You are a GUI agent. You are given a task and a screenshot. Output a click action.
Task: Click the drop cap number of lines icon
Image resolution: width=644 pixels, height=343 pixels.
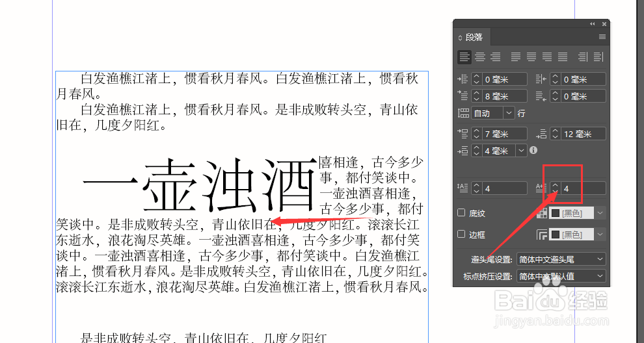(x=463, y=188)
